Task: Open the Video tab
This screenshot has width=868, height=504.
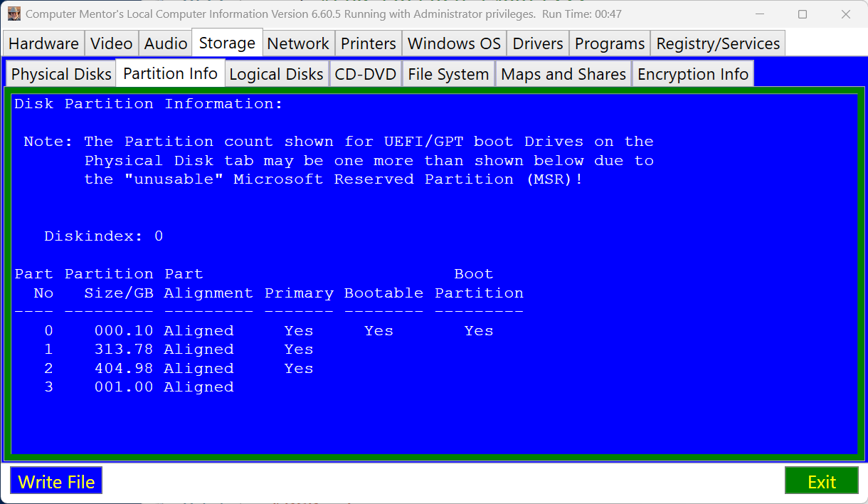Action: click(x=111, y=43)
